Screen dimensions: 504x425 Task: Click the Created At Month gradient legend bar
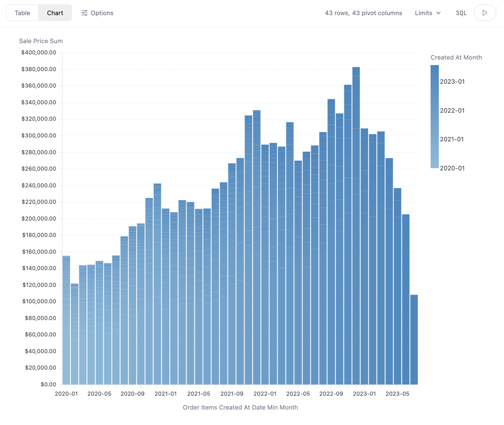point(434,117)
